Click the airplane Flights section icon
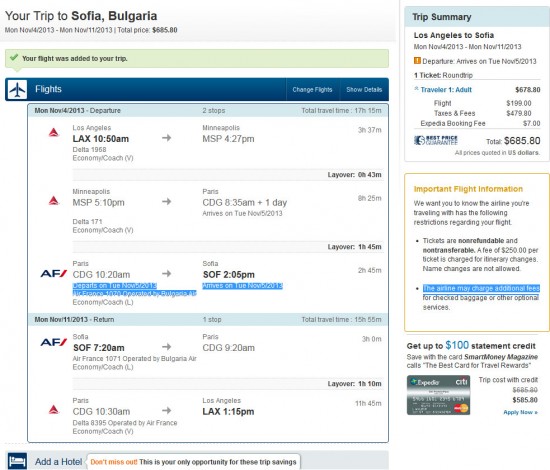Viewport: 550px width, 470px height. coord(16,89)
